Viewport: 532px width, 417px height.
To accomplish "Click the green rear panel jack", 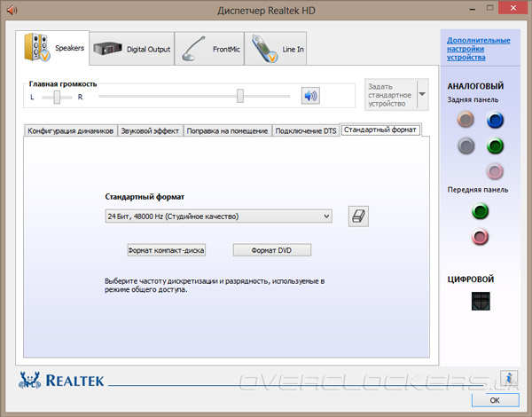I will coord(495,146).
